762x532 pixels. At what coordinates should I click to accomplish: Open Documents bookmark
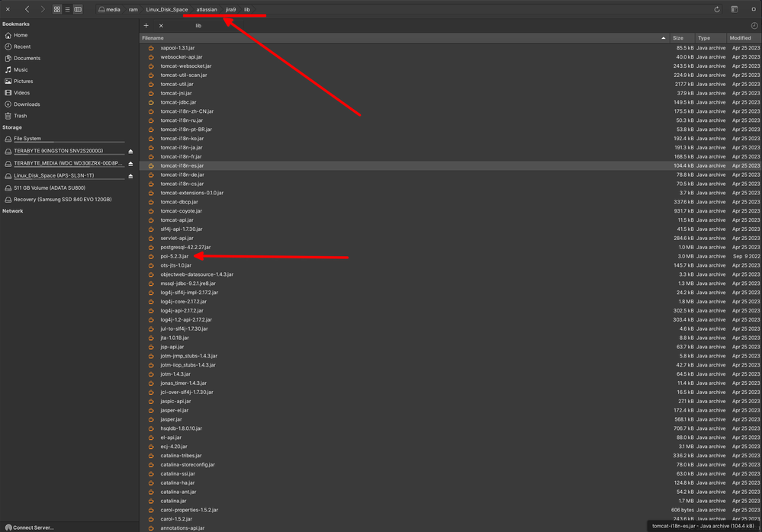tap(27, 58)
